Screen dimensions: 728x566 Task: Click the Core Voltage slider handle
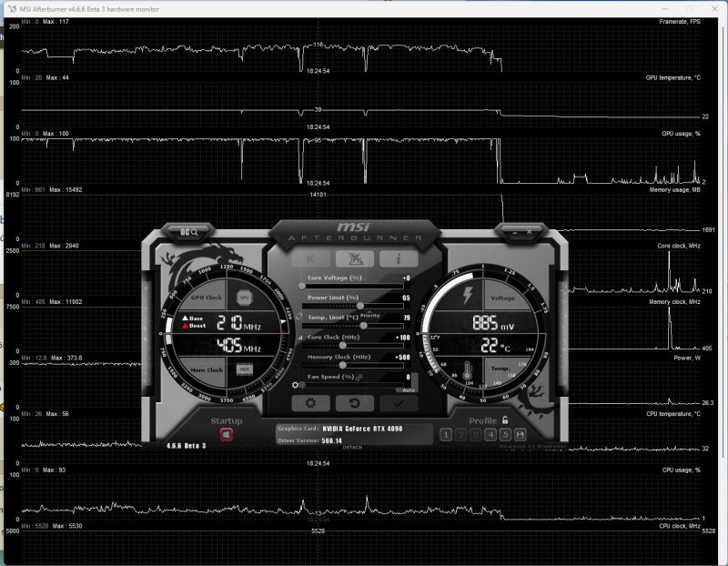[302, 286]
